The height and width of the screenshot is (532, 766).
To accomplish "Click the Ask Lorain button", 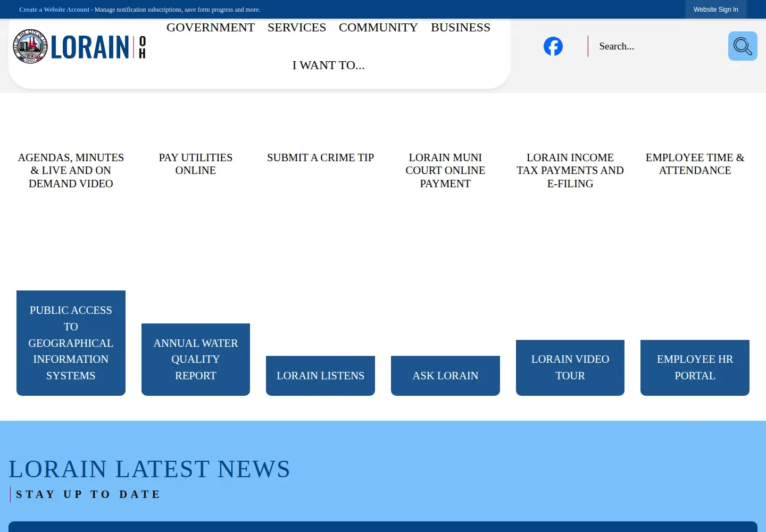I will click(x=445, y=376).
